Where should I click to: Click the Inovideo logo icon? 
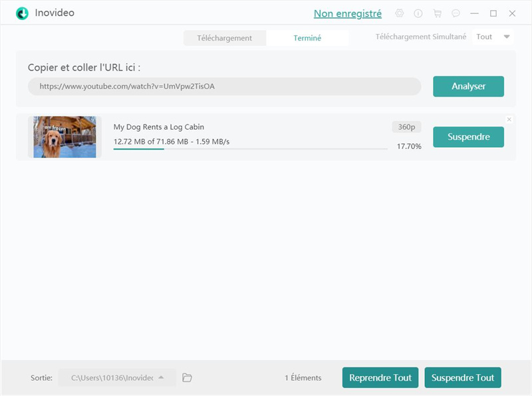pyautogui.click(x=23, y=13)
